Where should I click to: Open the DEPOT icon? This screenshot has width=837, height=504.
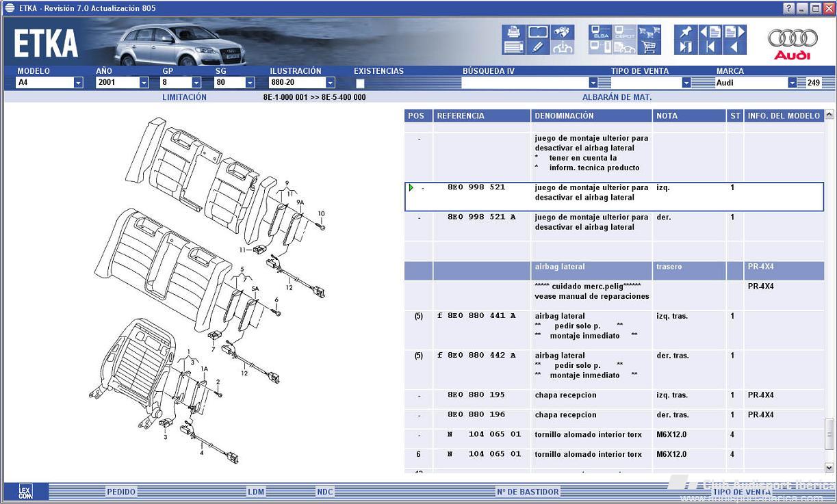click(624, 32)
